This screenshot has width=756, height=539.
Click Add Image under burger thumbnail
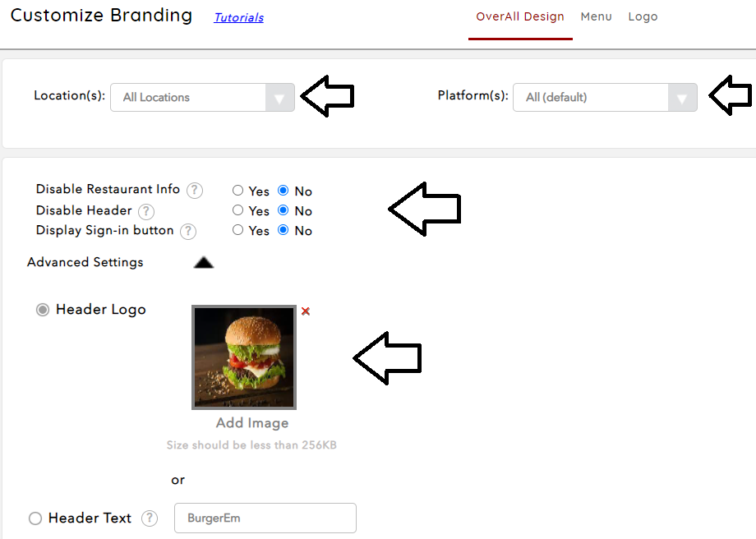252,423
